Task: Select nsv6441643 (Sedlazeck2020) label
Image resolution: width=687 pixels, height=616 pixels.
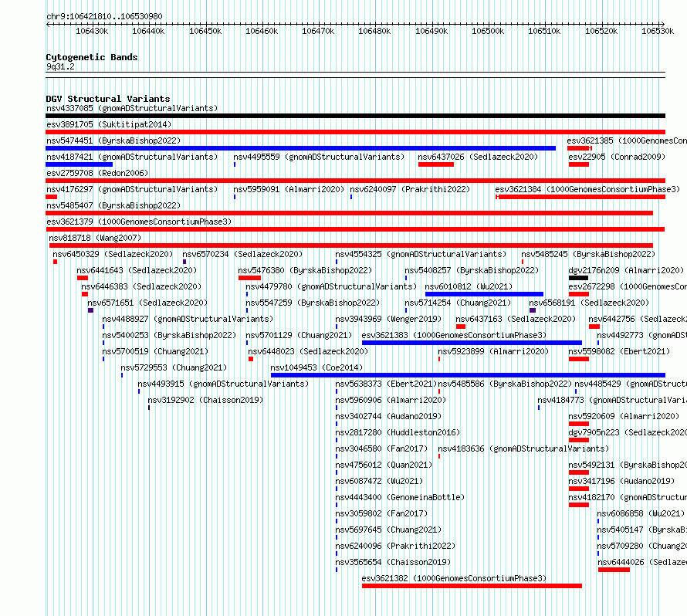Action: click(137, 270)
